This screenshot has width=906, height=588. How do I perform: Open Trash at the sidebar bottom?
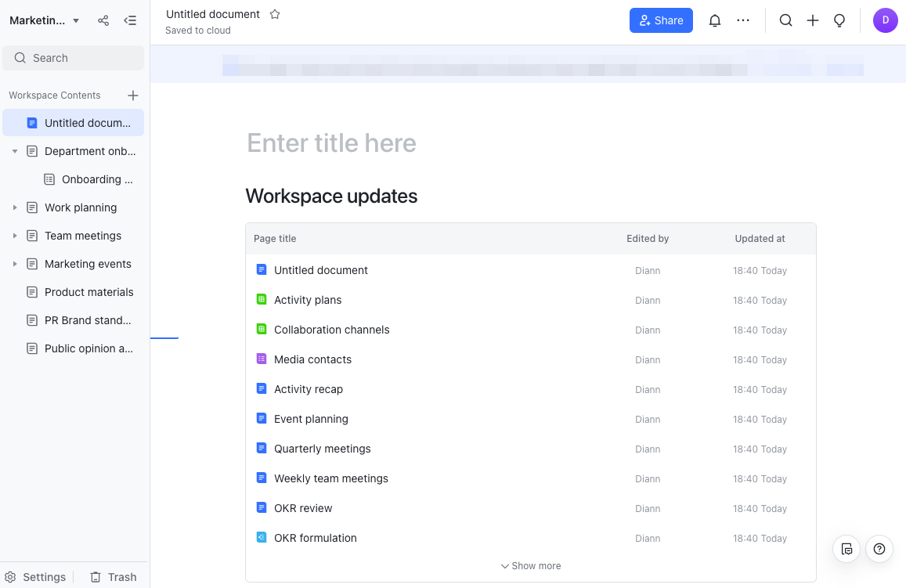click(114, 577)
